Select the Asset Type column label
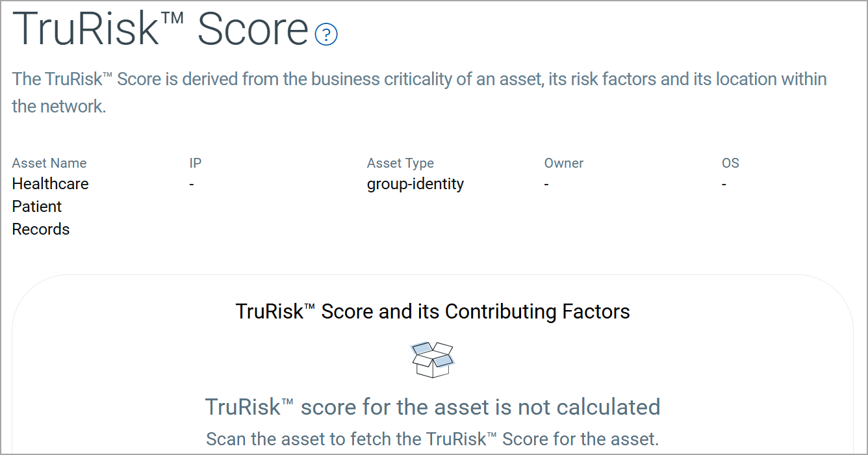Viewport: 868px width, 455px height. point(400,163)
